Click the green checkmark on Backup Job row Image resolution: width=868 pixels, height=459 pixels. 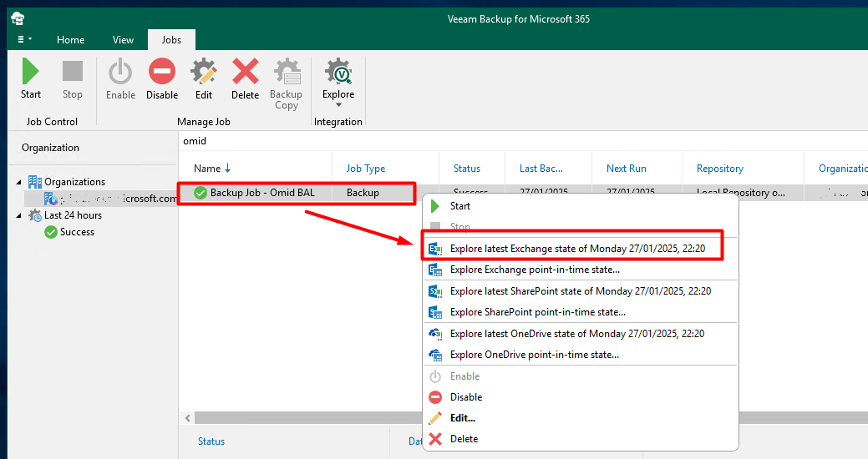pos(201,193)
